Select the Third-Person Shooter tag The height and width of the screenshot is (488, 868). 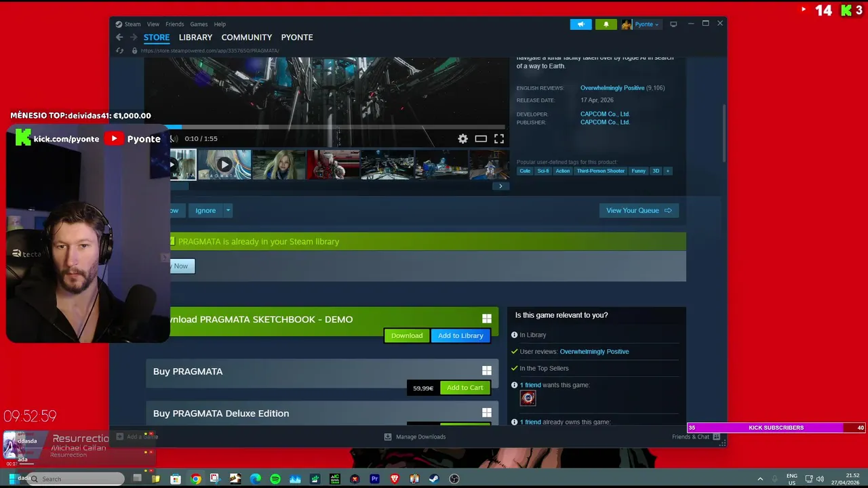601,171
